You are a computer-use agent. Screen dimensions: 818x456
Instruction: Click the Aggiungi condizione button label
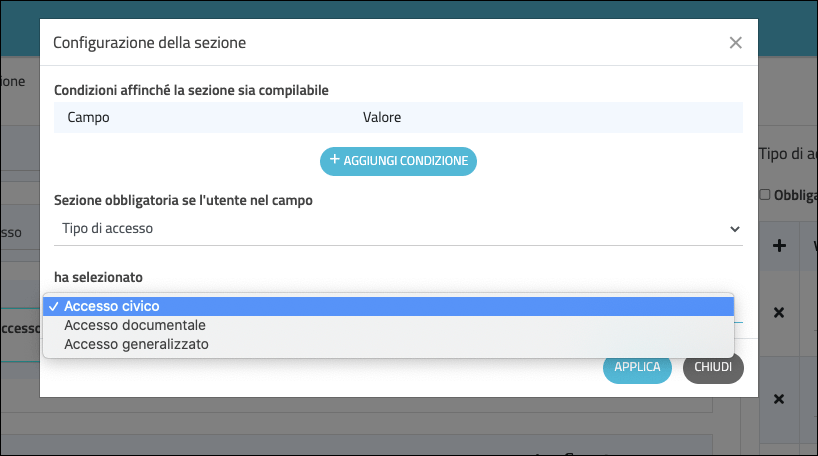[405, 161]
